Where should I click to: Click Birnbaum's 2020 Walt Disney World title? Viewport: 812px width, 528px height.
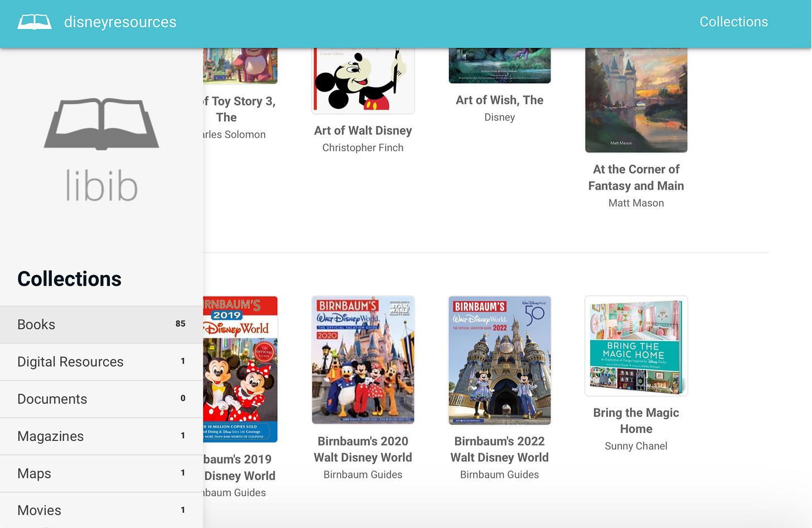click(x=363, y=449)
